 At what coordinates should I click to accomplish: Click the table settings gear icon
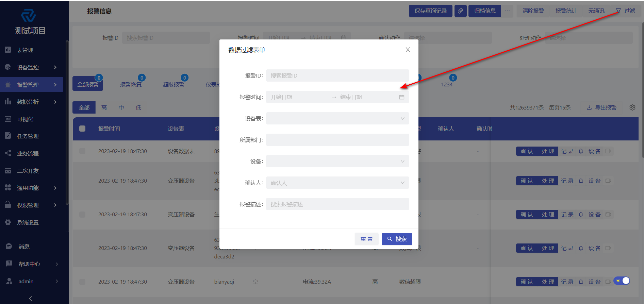632,107
